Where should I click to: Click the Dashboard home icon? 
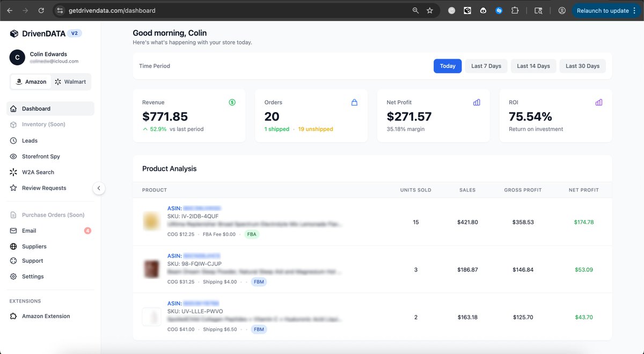coord(13,108)
